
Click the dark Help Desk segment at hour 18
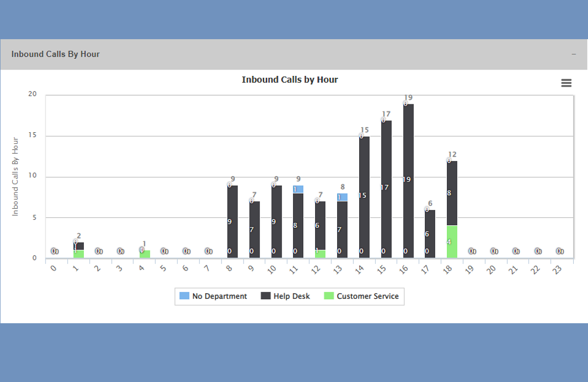point(452,193)
